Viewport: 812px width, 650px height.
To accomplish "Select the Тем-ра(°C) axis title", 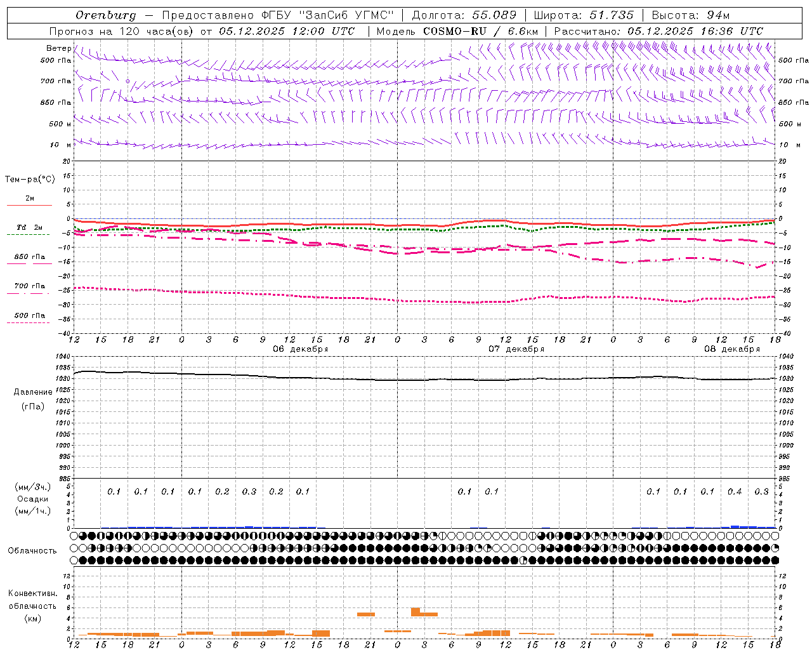I will click(x=30, y=180).
